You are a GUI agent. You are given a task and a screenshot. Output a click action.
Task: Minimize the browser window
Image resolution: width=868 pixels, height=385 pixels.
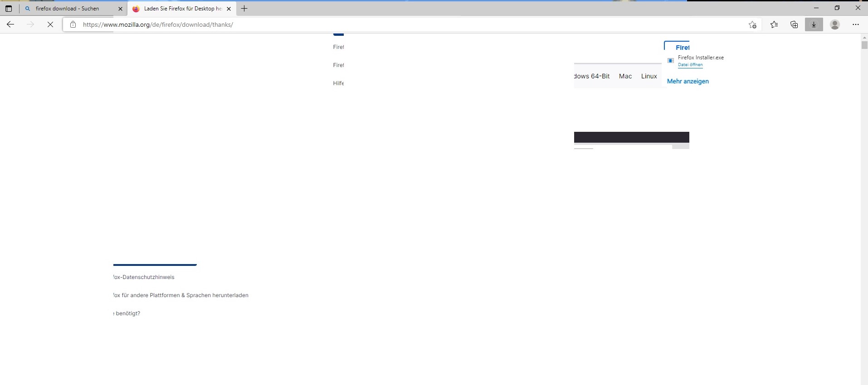(x=816, y=8)
